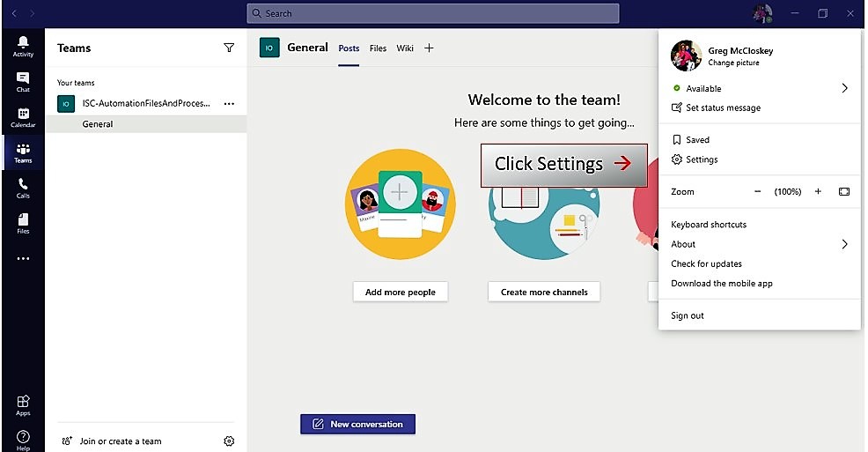
Task: Go forward with the navigation arrow
Action: [x=32, y=13]
